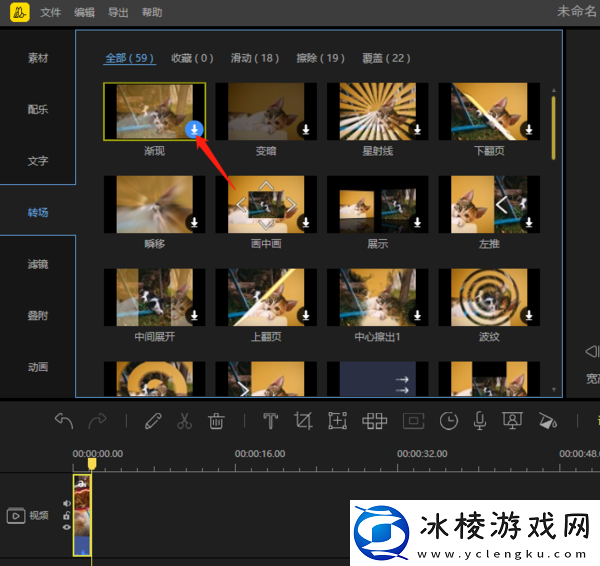Click the presenter screen tool icon
This screenshot has height=566, width=600.
click(x=512, y=421)
